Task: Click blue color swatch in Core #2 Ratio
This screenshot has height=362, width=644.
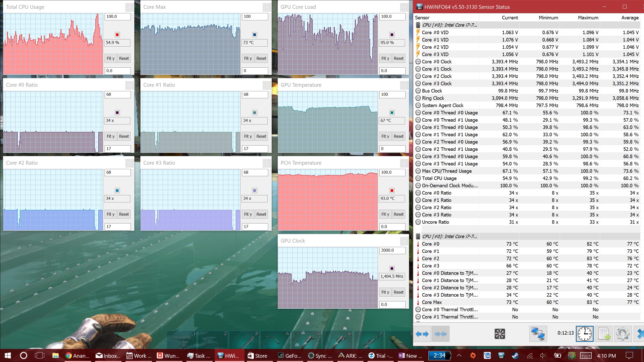Action: point(117,191)
